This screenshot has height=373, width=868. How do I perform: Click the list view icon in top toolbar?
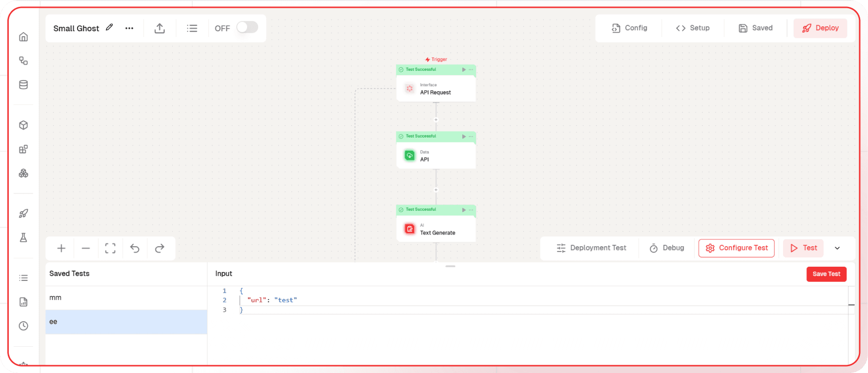[x=192, y=28]
